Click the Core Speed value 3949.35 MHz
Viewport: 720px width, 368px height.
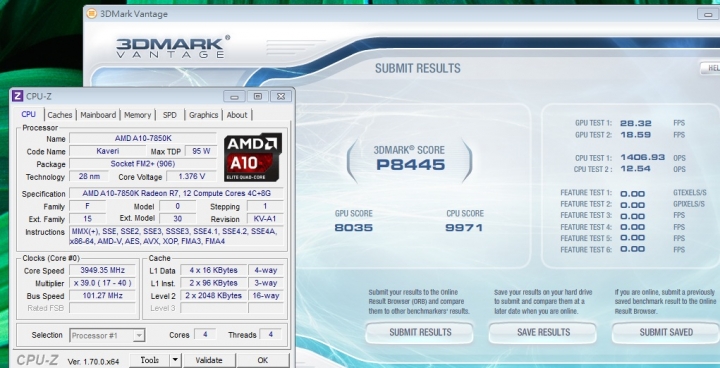[x=102, y=270]
